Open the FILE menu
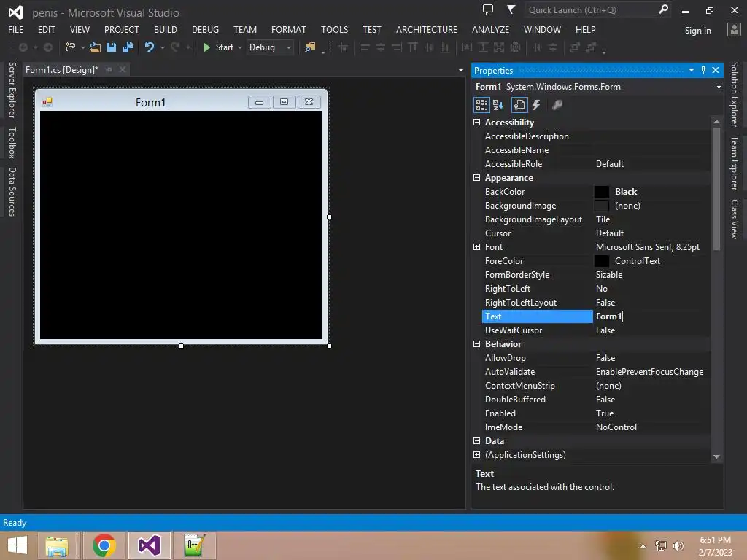This screenshot has height=560, width=747. tap(16, 29)
